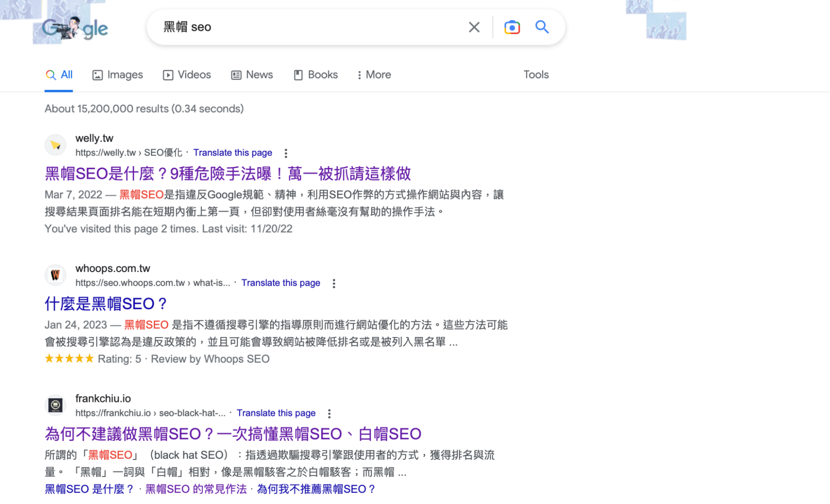The width and height of the screenshot is (830, 504).
Task: Translate the welly.tw result page
Action: pos(233,153)
